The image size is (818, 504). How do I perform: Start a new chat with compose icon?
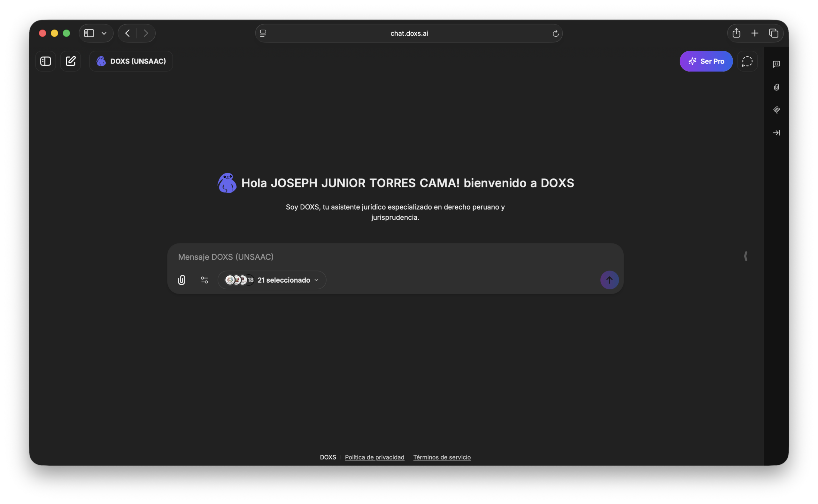[71, 61]
